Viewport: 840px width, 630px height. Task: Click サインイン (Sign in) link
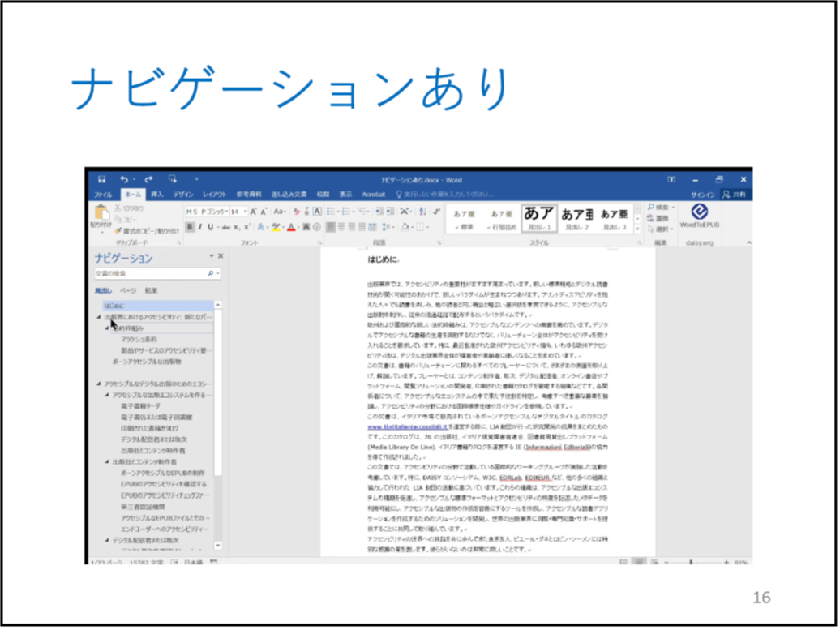pos(703,195)
